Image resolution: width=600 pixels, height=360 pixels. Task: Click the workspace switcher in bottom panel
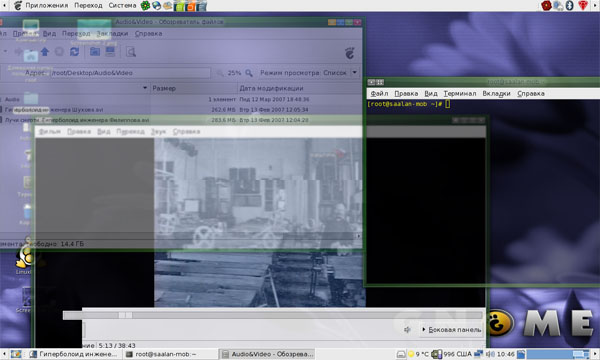[x=558, y=354]
